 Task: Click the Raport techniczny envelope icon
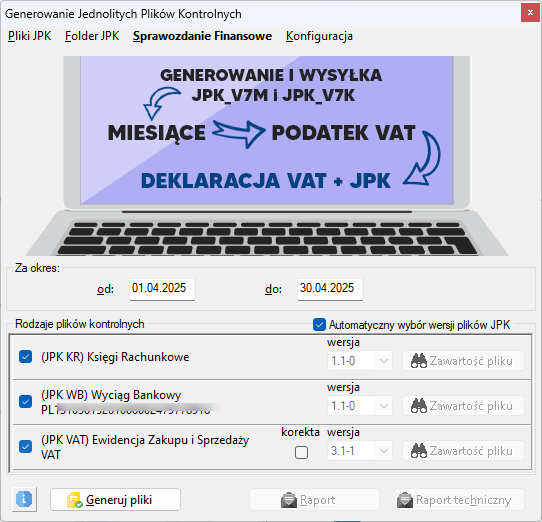[x=405, y=500]
